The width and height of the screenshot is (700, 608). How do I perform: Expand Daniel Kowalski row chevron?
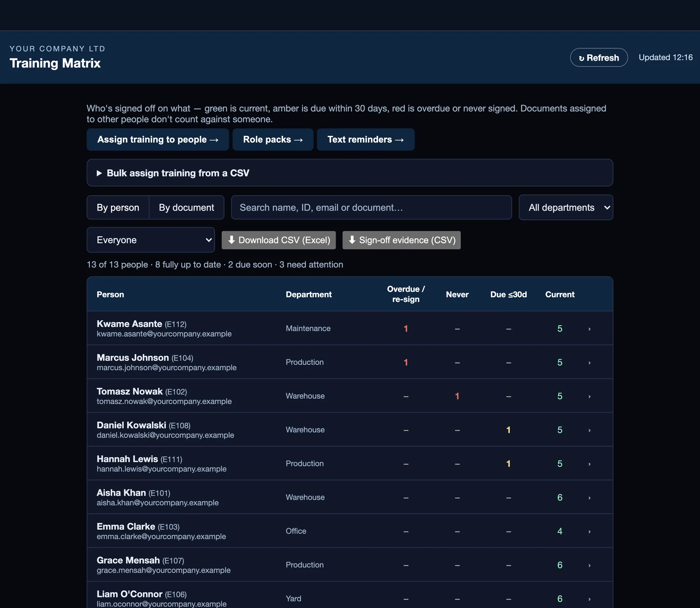click(x=590, y=430)
